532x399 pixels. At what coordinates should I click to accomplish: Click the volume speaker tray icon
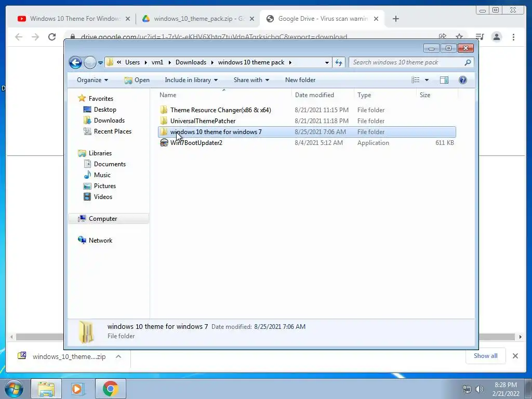[479, 389]
